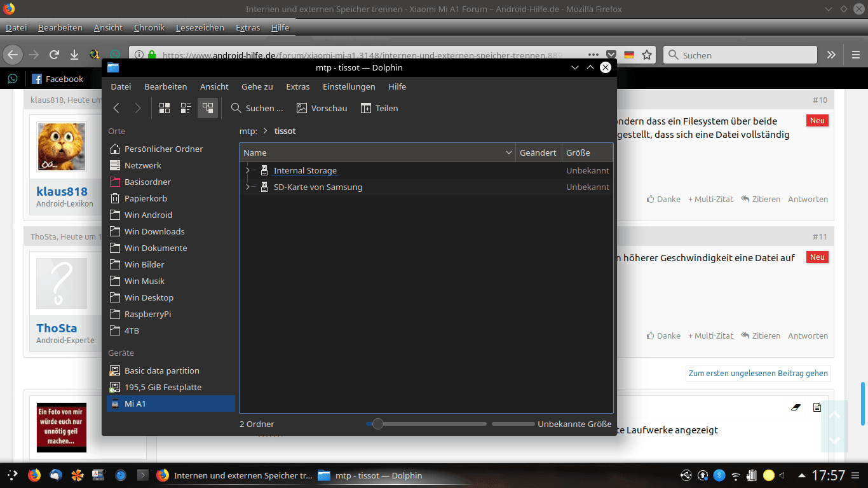This screenshot has width=868, height=488.
Task: Open the Firefox hamburger menu
Action: [856, 55]
